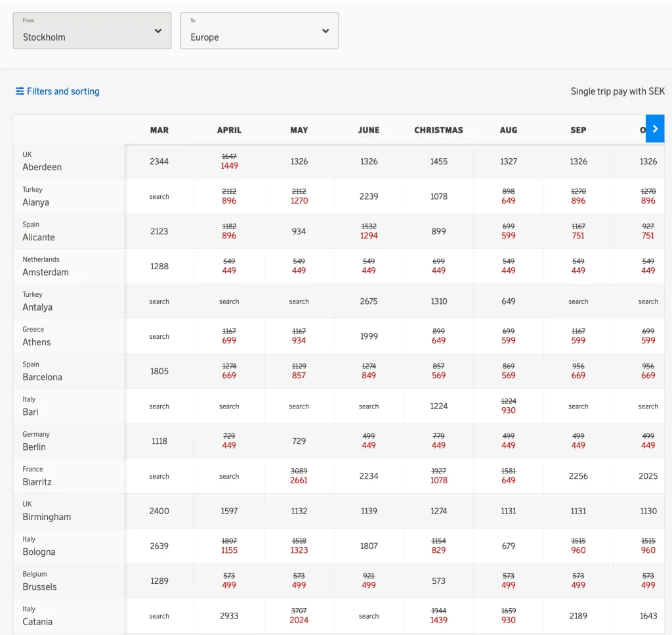672x635 pixels.
Task: Click Catania September price 2189
Action: point(578,616)
